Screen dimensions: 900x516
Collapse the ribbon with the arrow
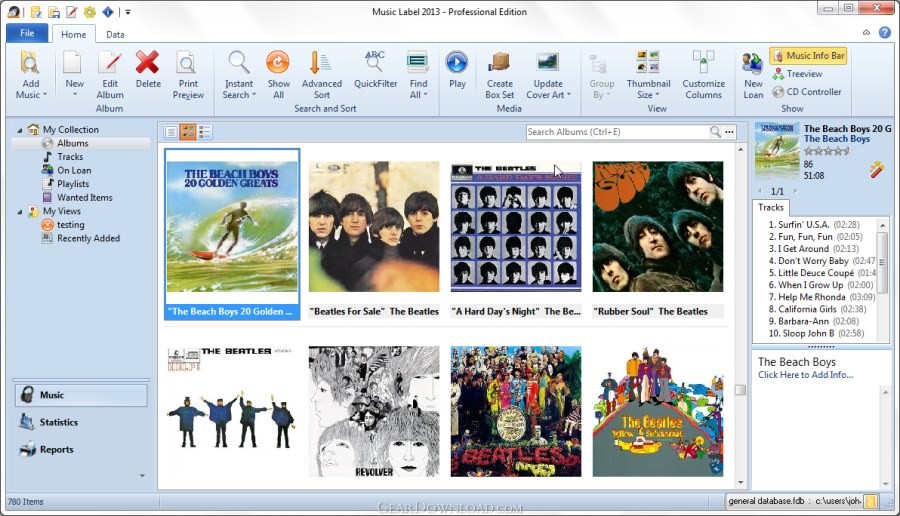pos(866,33)
